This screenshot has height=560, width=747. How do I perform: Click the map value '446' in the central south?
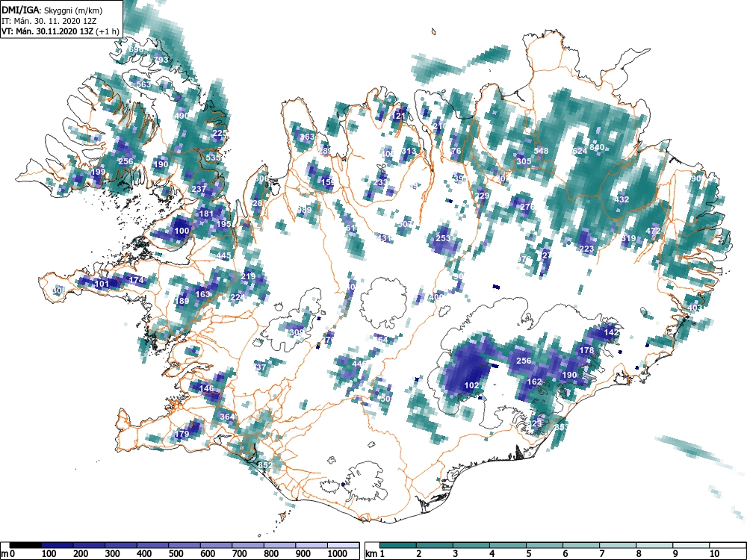360,364
